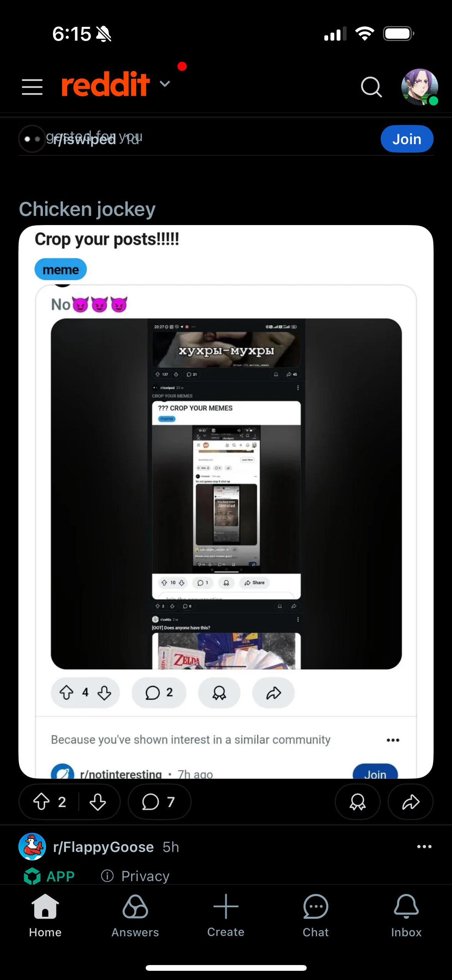The image size is (452, 980).
Task: Open the user profile avatar
Action: (x=419, y=87)
